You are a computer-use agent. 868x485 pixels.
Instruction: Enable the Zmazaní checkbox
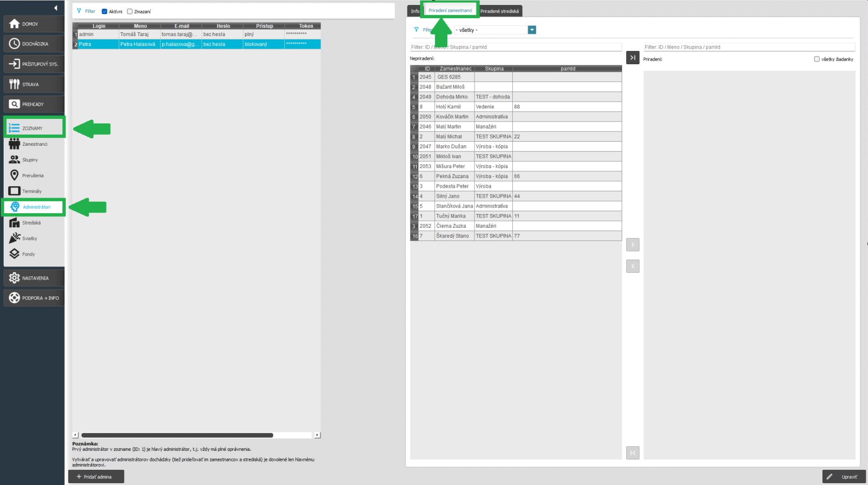point(130,11)
